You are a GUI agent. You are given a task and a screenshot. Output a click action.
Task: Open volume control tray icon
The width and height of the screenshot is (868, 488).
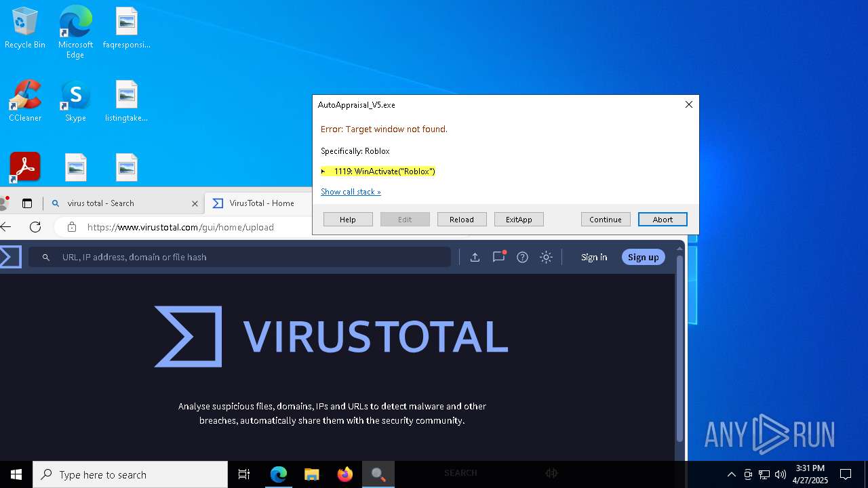[x=781, y=474]
